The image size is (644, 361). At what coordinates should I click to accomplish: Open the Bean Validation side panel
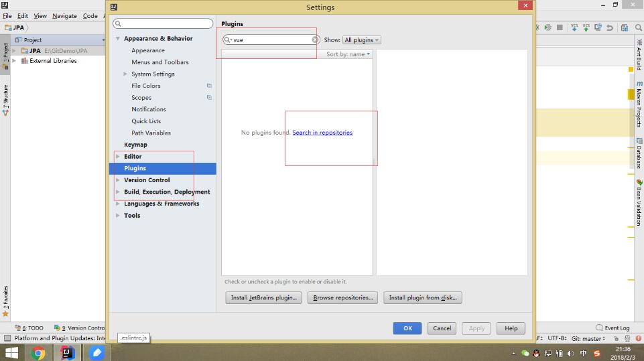639,202
